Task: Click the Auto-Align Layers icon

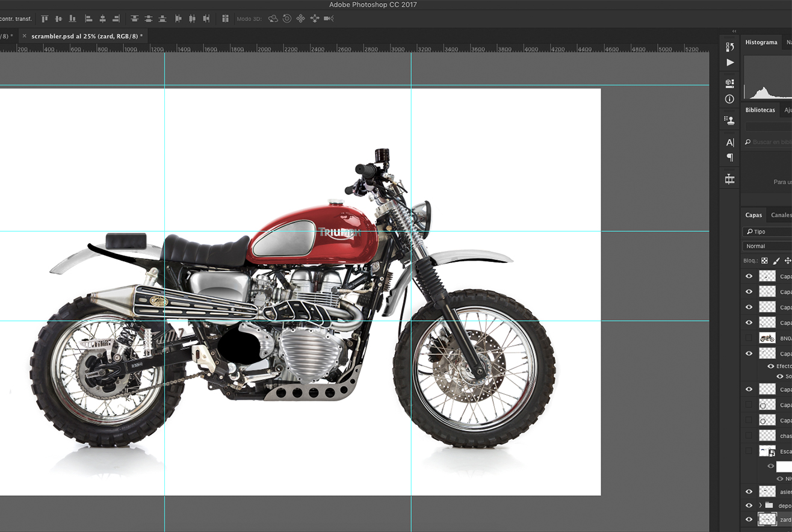Action: [x=226, y=19]
